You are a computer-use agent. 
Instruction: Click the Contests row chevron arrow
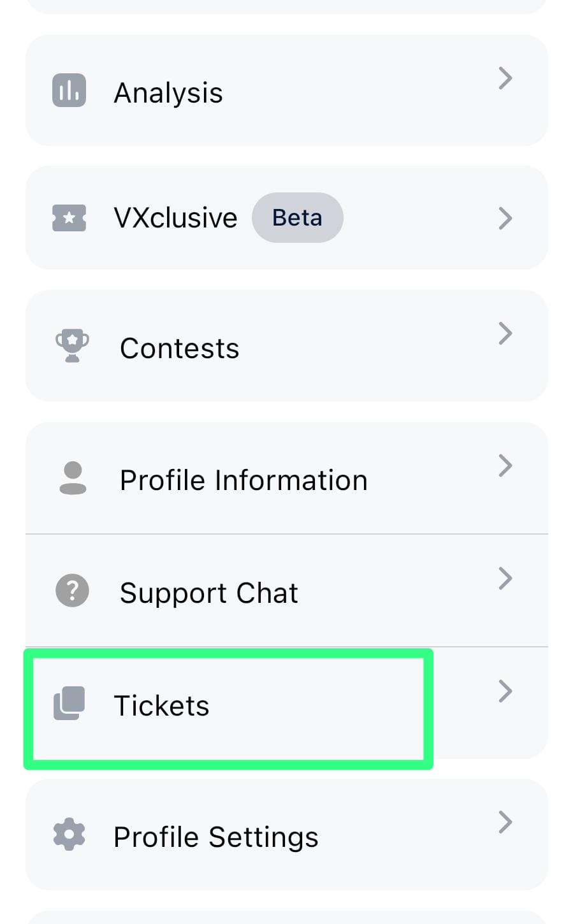click(x=505, y=333)
